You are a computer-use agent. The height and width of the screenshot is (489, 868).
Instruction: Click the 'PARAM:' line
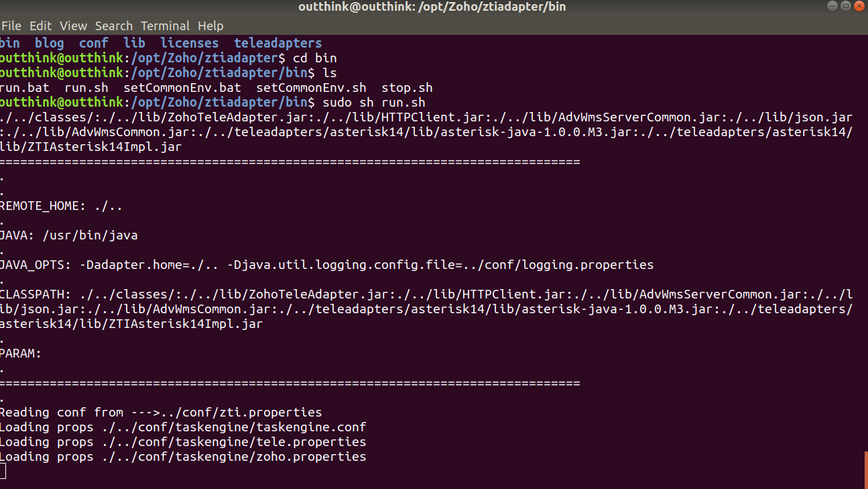pyautogui.click(x=20, y=354)
